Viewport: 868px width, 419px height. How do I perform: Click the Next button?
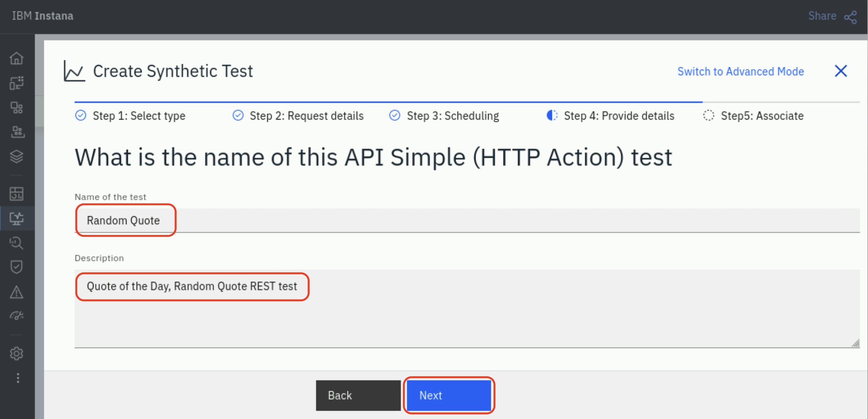[449, 395]
